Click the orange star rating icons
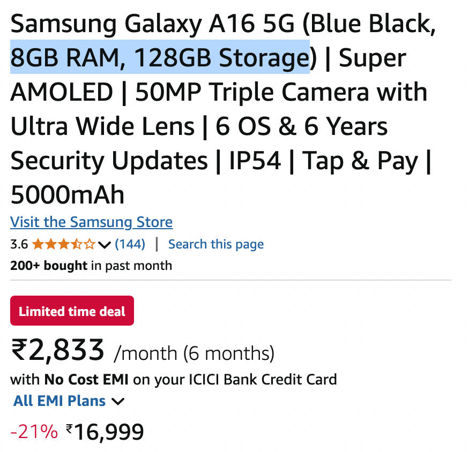This screenshot has height=452, width=476. pyautogui.click(x=64, y=245)
